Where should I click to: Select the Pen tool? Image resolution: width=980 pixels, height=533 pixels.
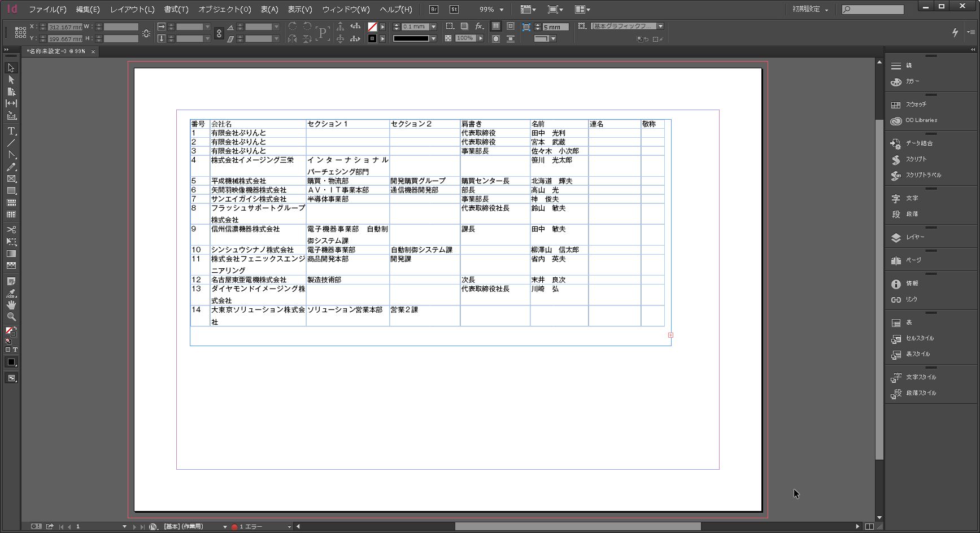[11, 155]
